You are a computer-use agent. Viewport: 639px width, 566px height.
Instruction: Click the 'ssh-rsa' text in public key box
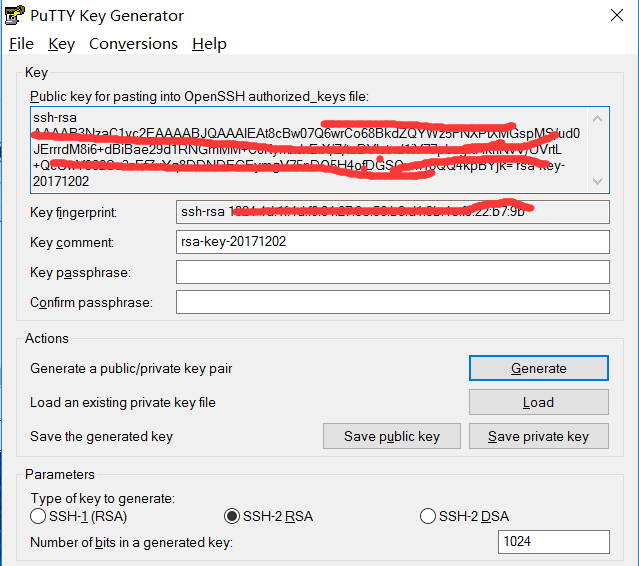coord(55,117)
